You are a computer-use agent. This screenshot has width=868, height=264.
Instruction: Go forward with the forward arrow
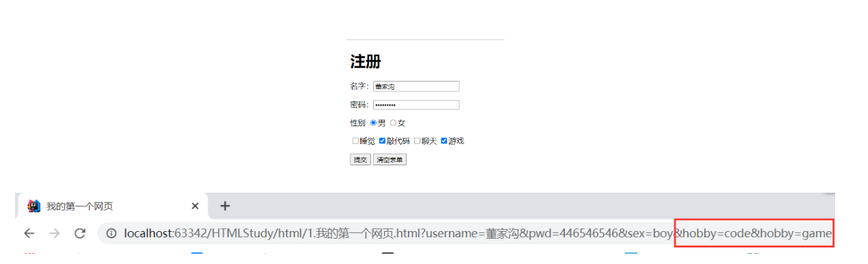(55, 233)
